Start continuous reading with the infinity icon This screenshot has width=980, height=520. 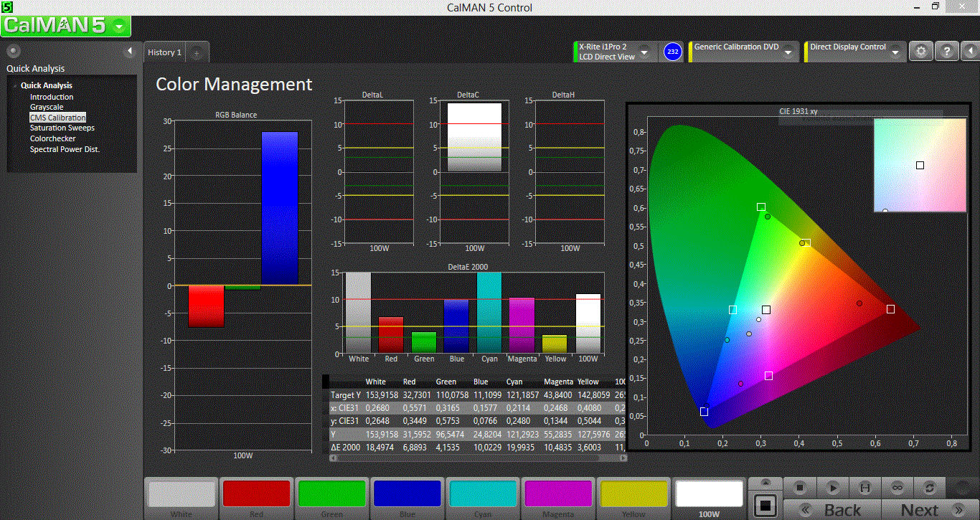tap(897, 488)
